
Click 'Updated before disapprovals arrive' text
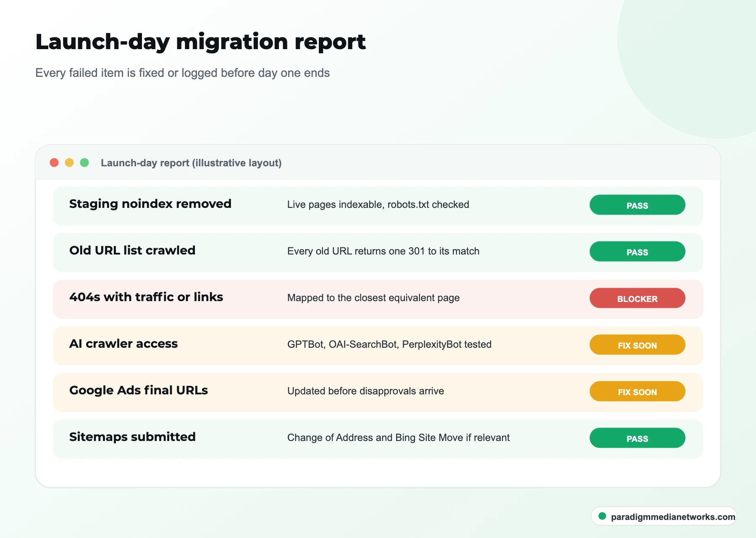[x=365, y=391]
